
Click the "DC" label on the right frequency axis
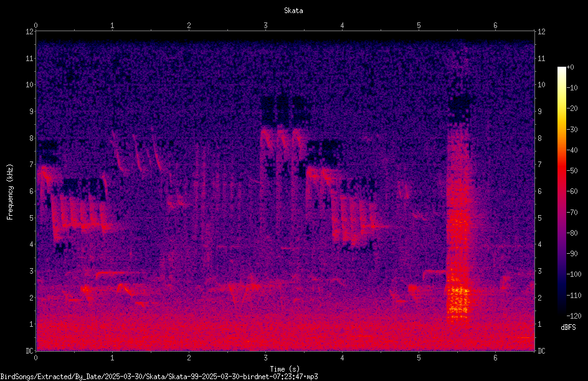[541, 350]
